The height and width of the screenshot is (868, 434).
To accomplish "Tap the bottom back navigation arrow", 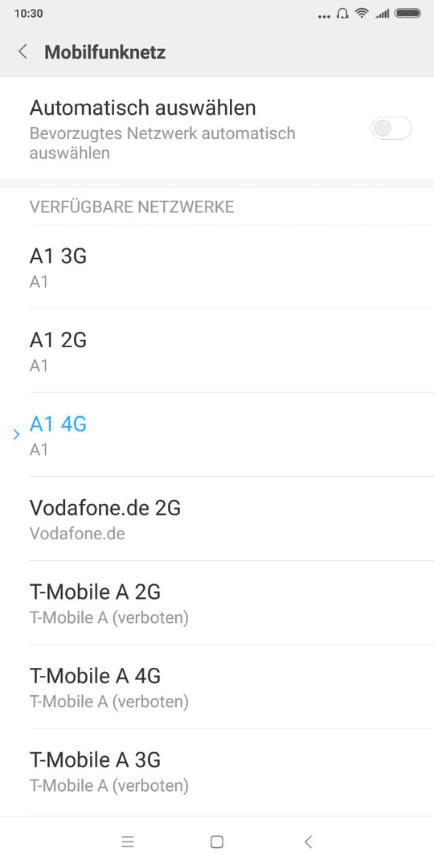I will (309, 842).
